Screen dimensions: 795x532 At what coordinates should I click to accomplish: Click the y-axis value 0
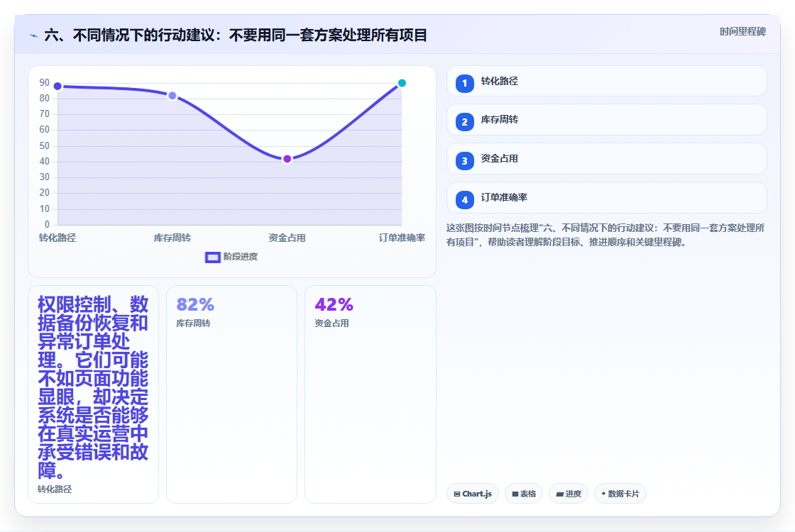click(x=47, y=224)
